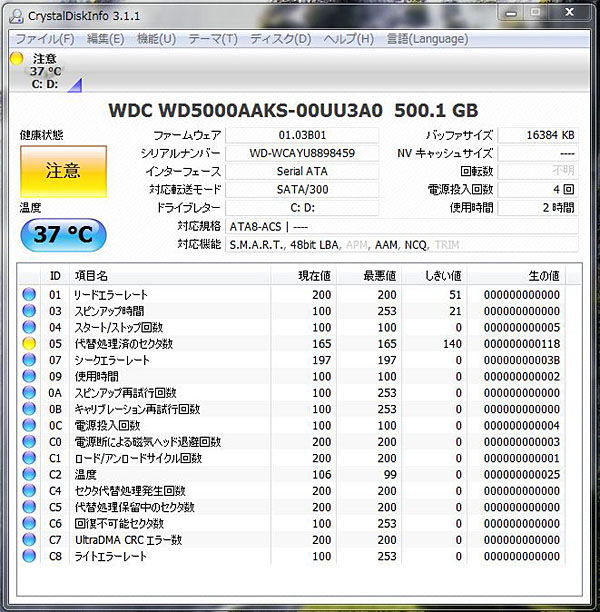Viewport: 600px width, 612px height.
Task: Select the シークエラーレート attribute name
Action: click(112, 360)
